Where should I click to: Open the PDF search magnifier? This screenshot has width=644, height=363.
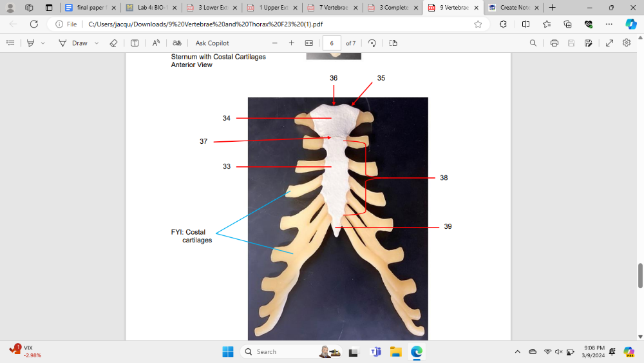[x=533, y=43]
